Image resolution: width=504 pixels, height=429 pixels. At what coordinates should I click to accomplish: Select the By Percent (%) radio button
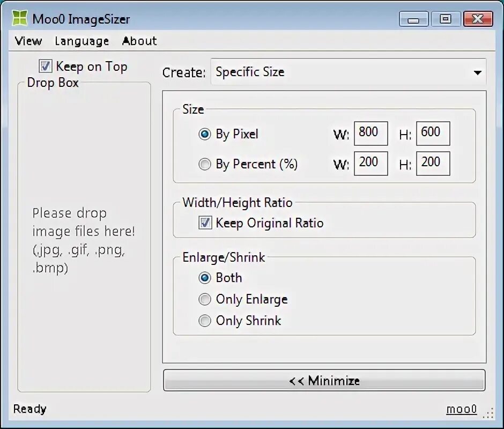[x=205, y=164]
